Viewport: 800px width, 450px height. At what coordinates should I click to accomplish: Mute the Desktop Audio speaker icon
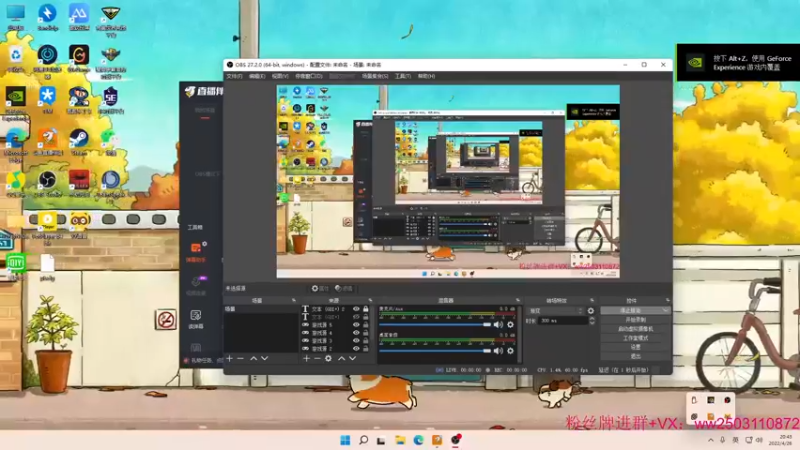pyautogui.click(x=498, y=351)
